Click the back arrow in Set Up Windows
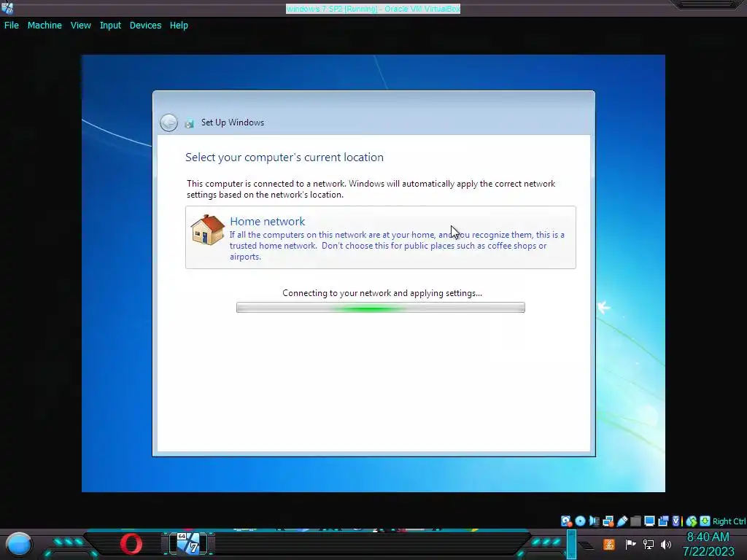The height and width of the screenshot is (560, 747). point(169,122)
